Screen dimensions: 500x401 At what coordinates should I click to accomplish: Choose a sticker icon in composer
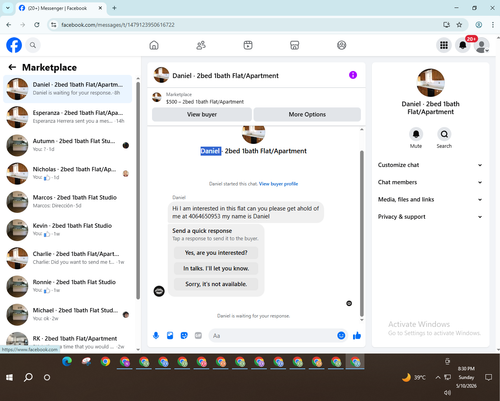point(184,335)
